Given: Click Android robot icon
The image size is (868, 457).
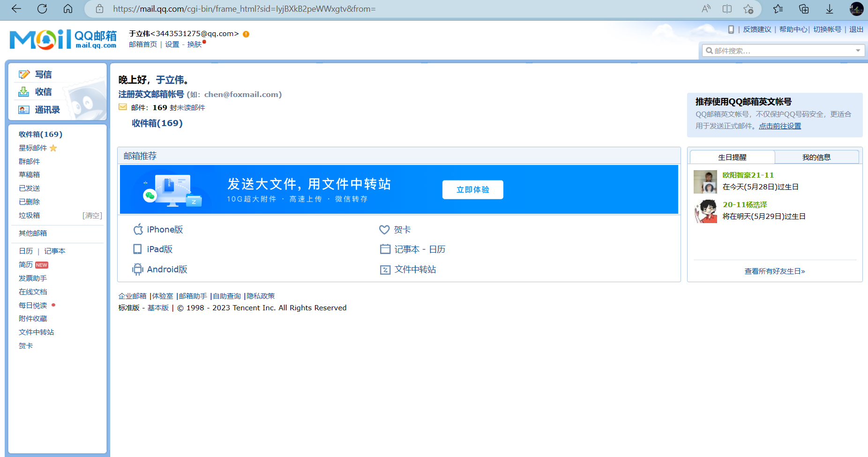Looking at the screenshot, I should click(137, 269).
